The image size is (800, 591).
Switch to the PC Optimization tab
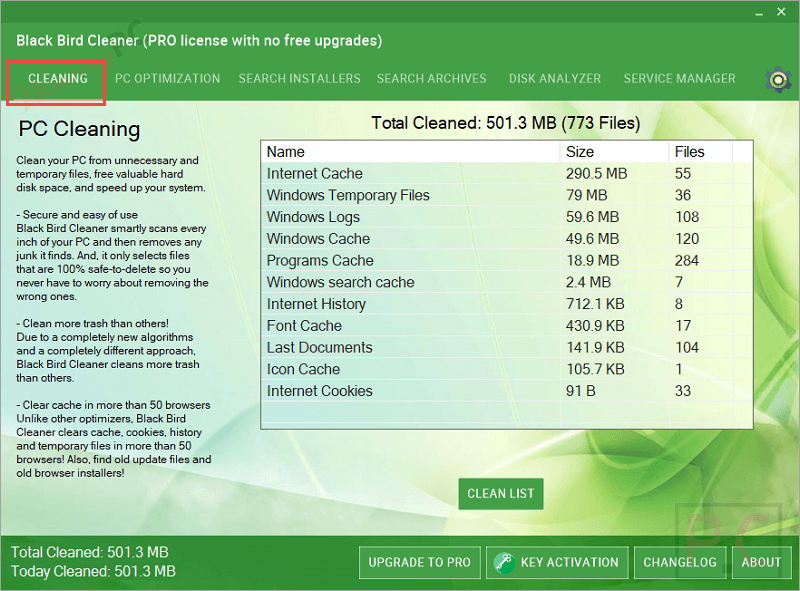point(167,78)
